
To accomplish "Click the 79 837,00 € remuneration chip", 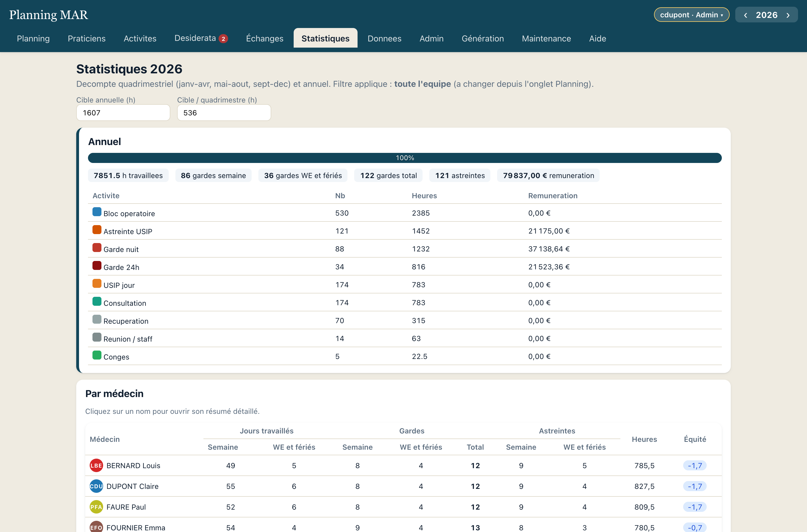I will click(548, 175).
